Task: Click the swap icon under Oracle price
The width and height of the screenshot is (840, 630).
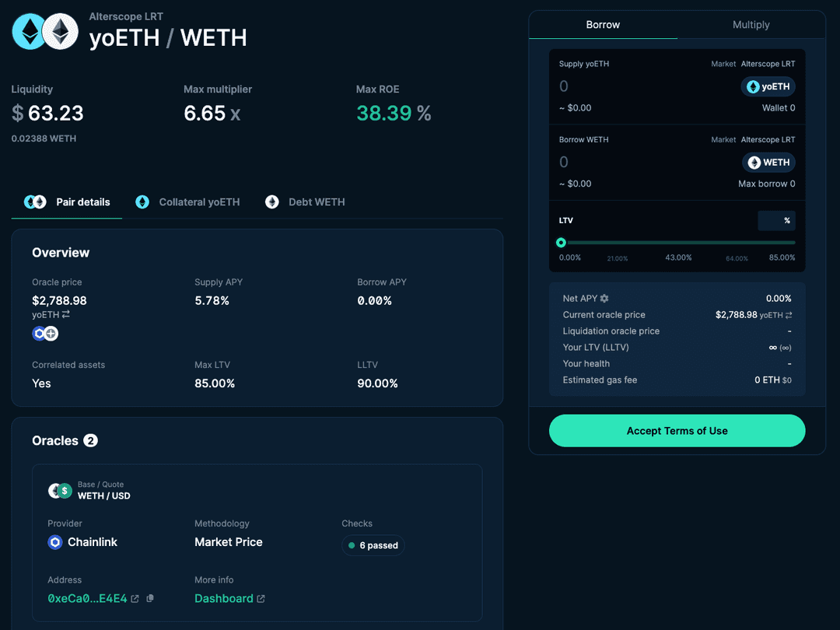Action: click(x=66, y=314)
